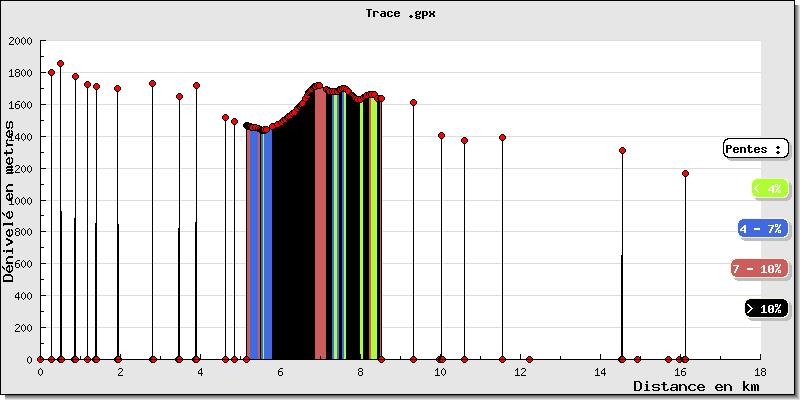Select the blue "4 - 7%" legend entry
This screenshot has height=400, width=800.
pos(762,229)
